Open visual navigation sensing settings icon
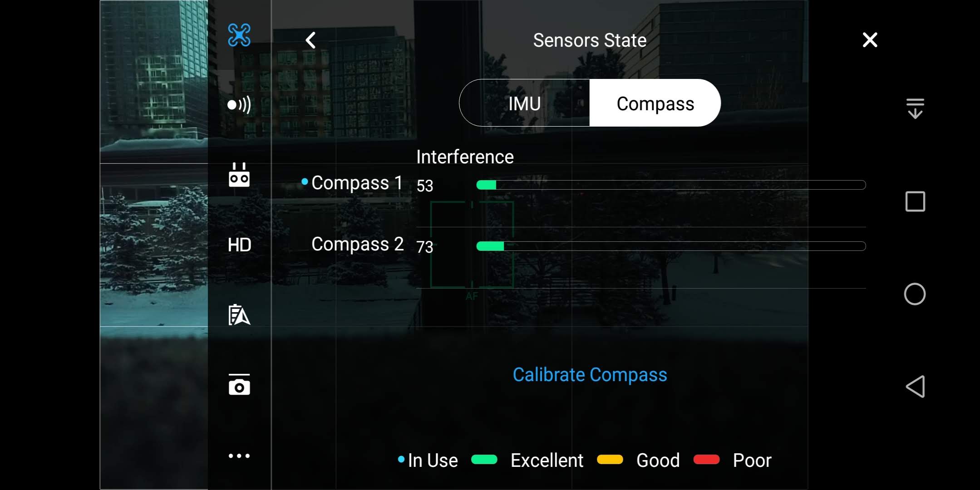Screen dimensions: 980x490 [x=239, y=105]
